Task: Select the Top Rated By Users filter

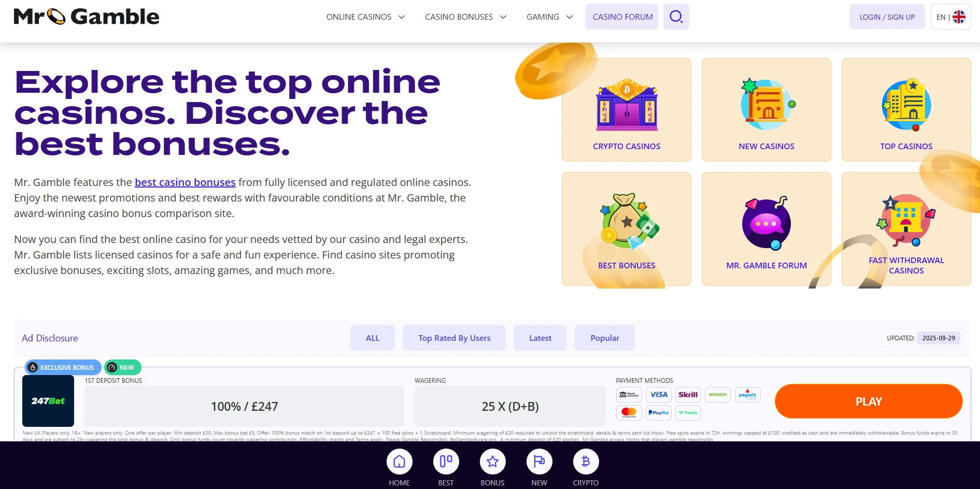Action: pyautogui.click(x=454, y=338)
